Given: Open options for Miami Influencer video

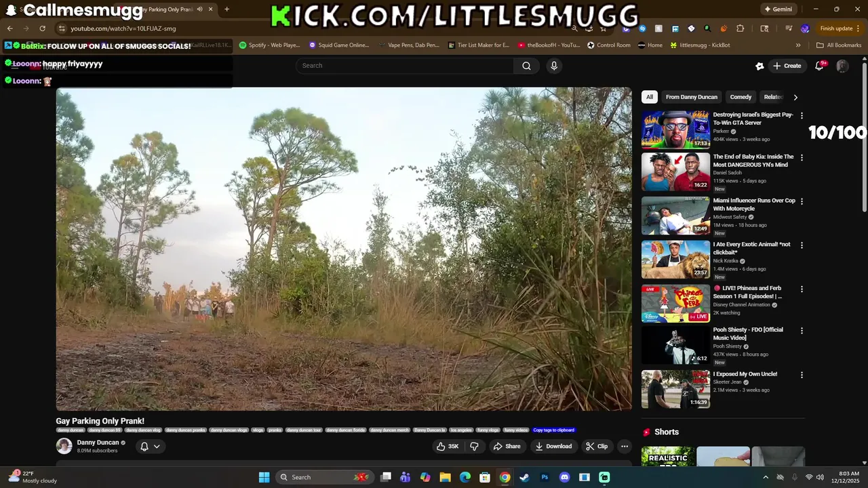Looking at the screenshot, I should click(x=802, y=201).
